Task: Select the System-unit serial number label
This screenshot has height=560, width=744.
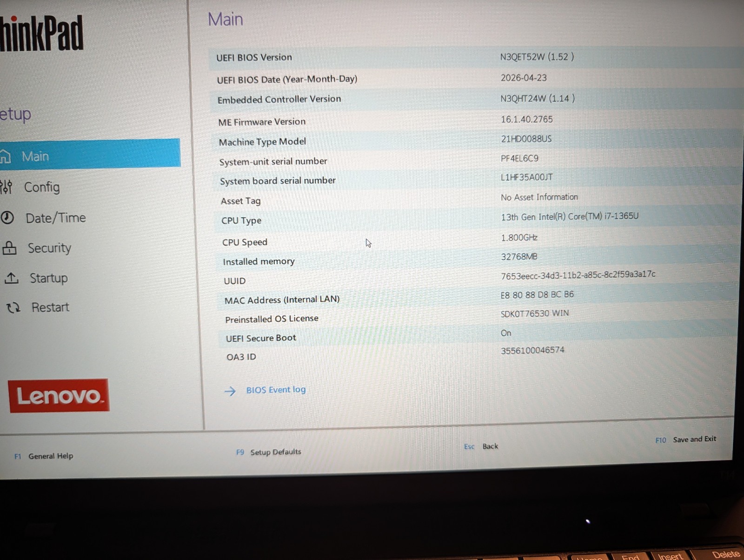Action: 273,162
